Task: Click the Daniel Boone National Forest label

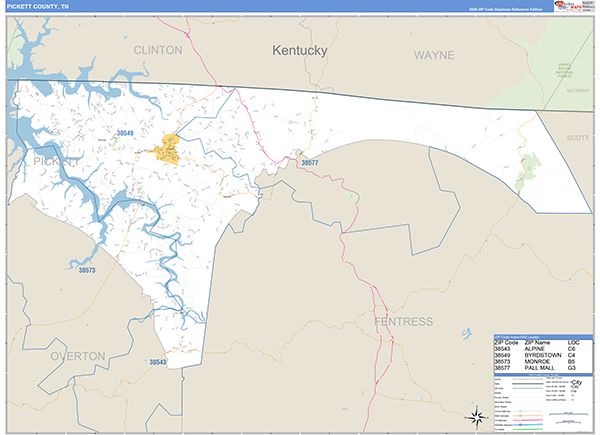Action: (564, 70)
